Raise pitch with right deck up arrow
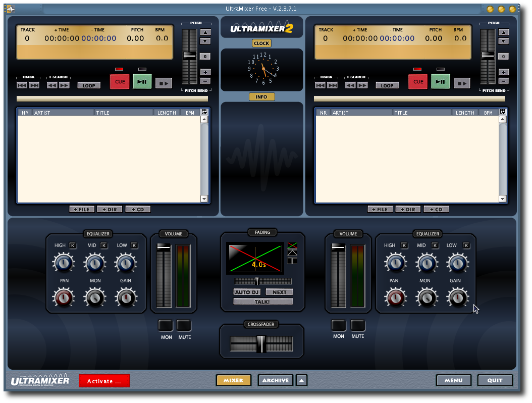The width and height of the screenshot is (532, 403). pyautogui.click(x=504, y=32)
